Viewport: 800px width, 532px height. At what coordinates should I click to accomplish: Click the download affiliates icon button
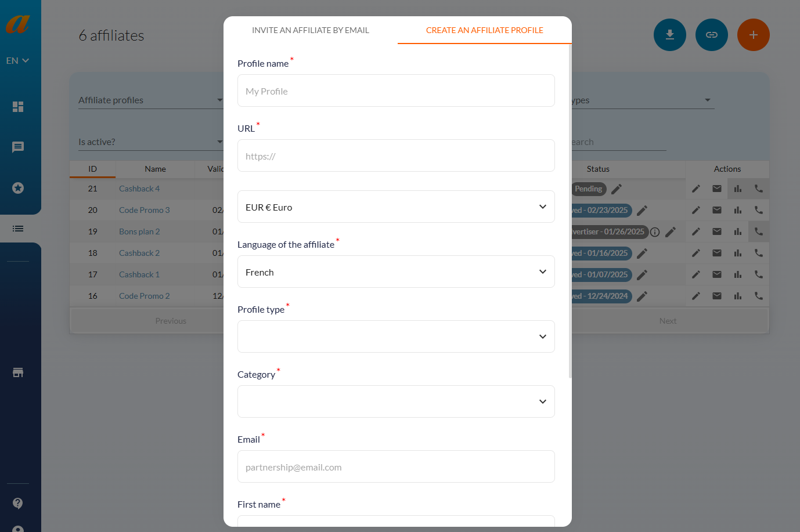click(669, 35)
